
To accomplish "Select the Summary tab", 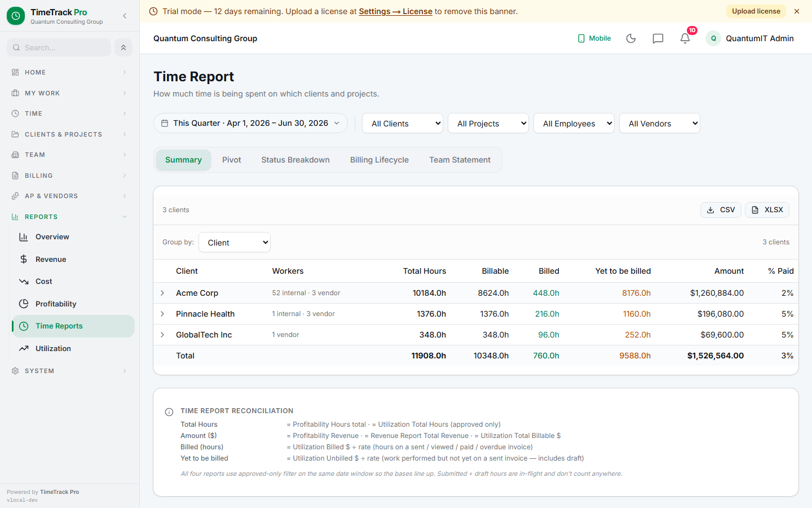I will (x=183, y=160).
